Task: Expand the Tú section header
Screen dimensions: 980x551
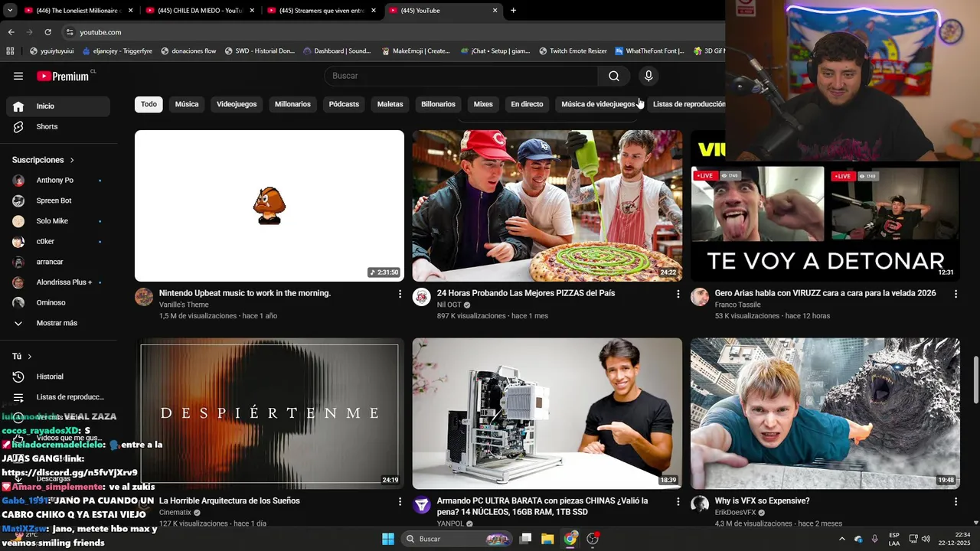Action: tap(22, 357)
